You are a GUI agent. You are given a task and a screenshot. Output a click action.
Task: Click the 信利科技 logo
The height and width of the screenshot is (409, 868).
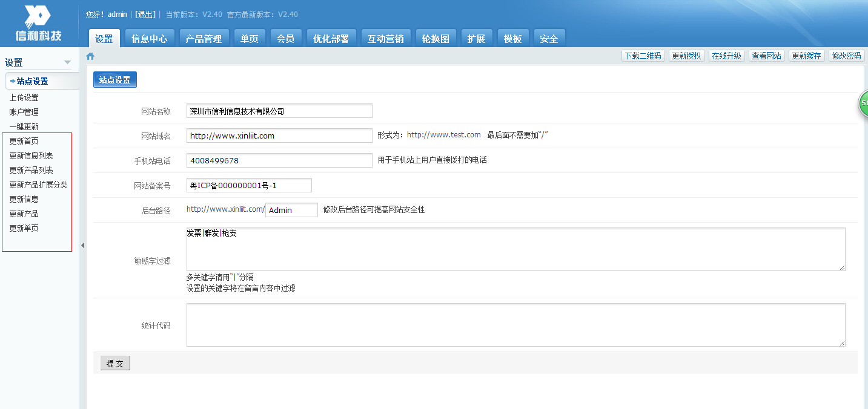point(39,23)
